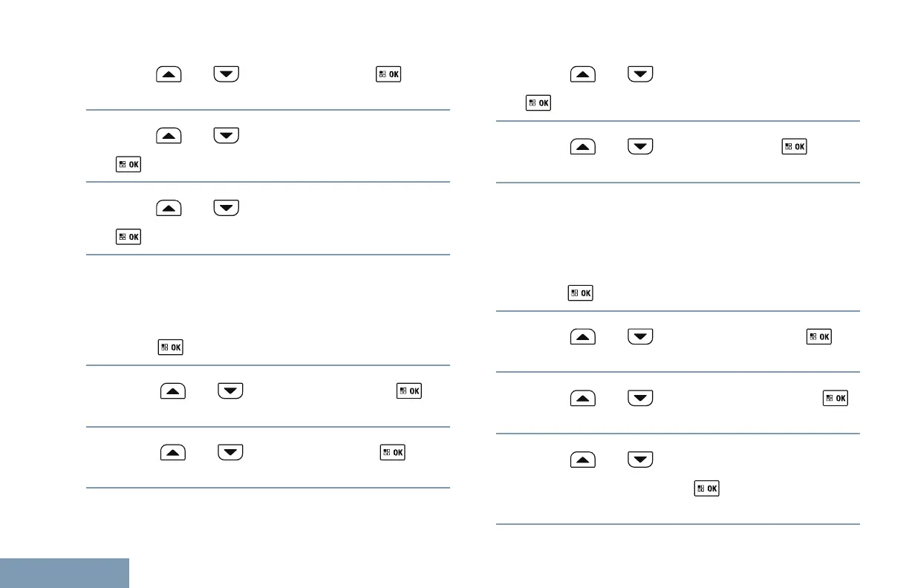Click the blue-gray page tab at the bottom-left corner
The height and width of the screenshot is (588, 909).
click(65, 573)
